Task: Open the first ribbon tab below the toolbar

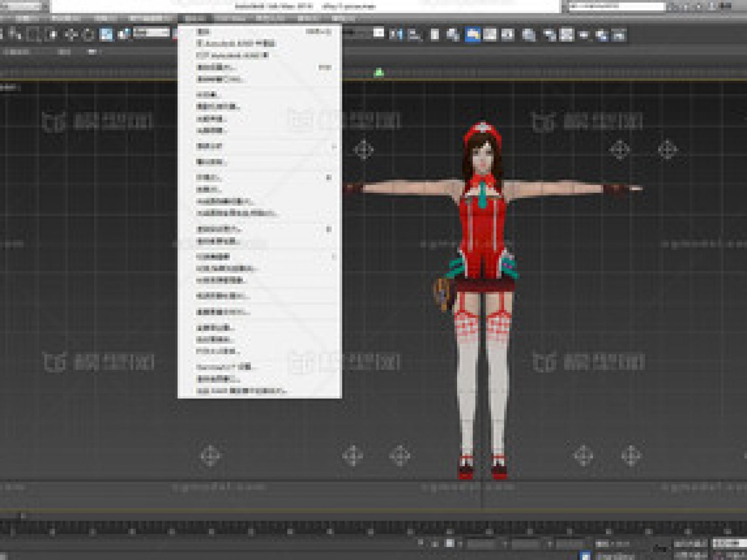Action: click(16, 52)
